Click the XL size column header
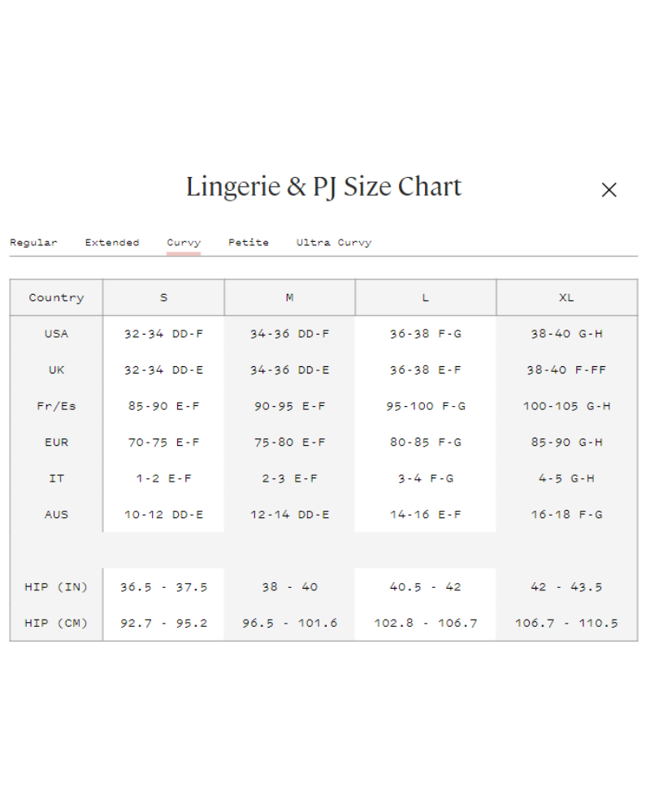This screenshot has width=650, height=812. tap(566, 298)
